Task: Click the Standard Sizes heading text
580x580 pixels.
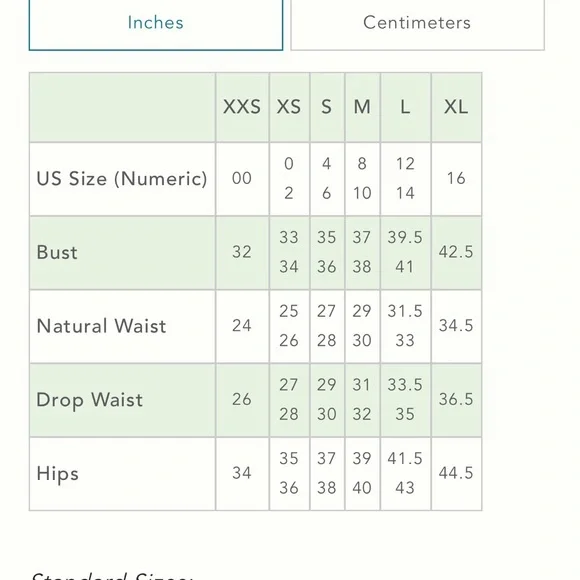Action: [x=112, y=576]
